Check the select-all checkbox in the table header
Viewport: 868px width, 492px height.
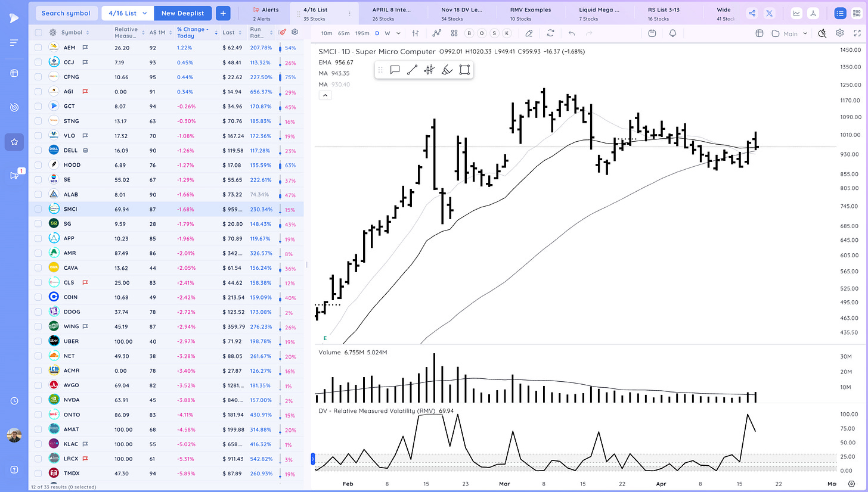(38, 33)
